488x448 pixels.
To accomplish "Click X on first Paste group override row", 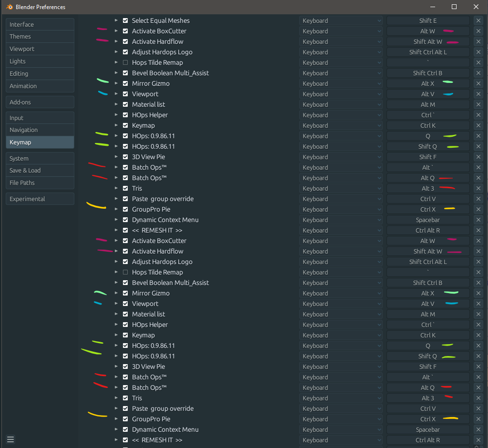I will 478,199.
